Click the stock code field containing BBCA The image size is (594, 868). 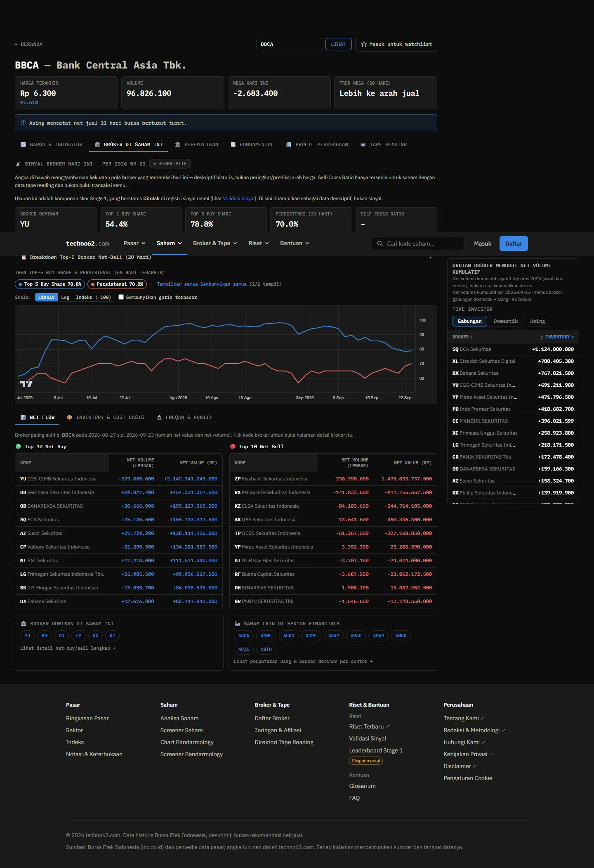(289, 44)
